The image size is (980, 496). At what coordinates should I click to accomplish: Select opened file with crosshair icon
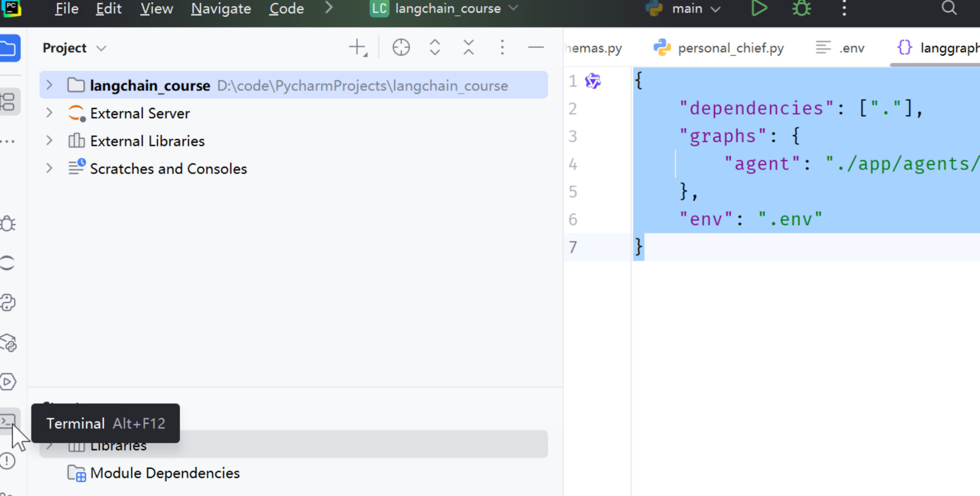(x=401, y=47)
